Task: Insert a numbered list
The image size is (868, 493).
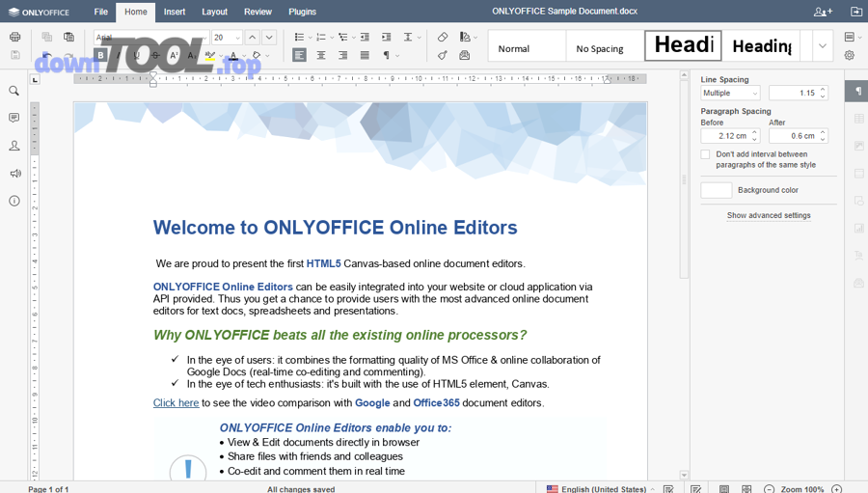Action: click(x=320, y=37)
